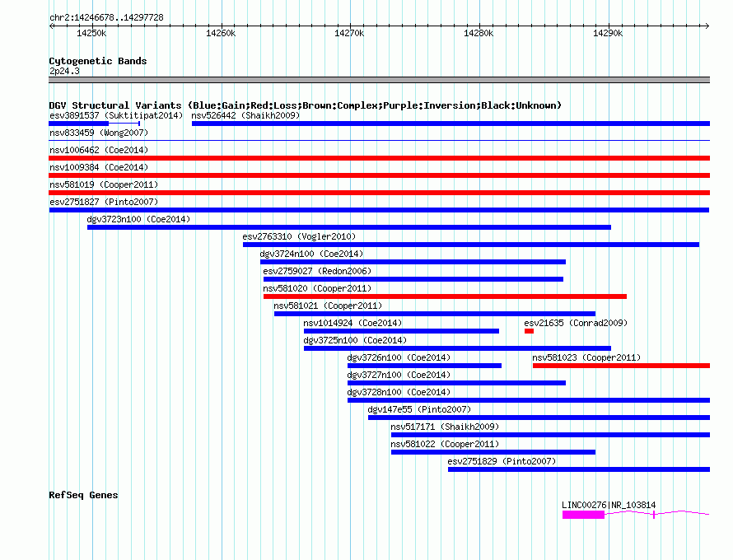This screenshot has height=560, width=733.
Task: Click the 14260k ruler tick label
Action: [221, 33]
